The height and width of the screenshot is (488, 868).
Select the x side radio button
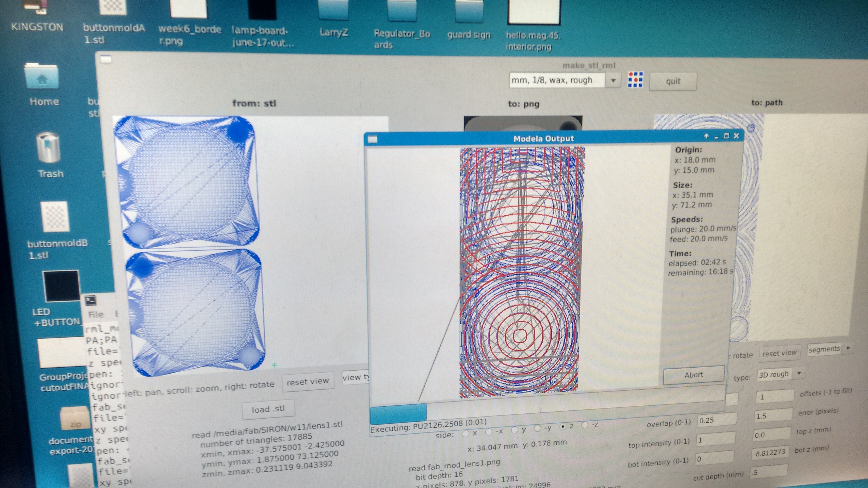coord(466,434)
